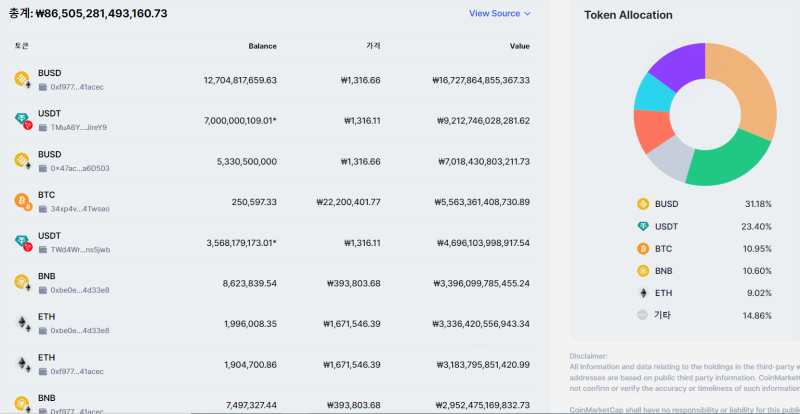Click the 23.40% USDT allocation percentage

coord(756,227)
